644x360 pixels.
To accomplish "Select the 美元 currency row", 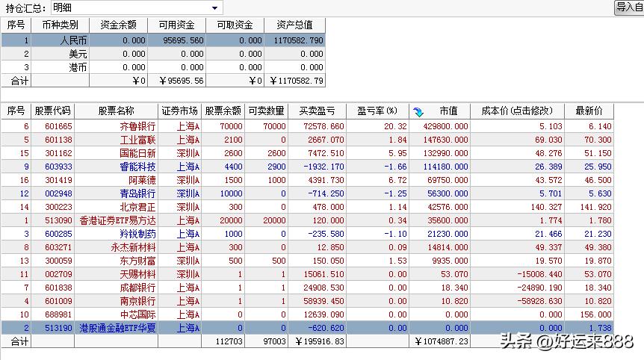I will point(163,54).
